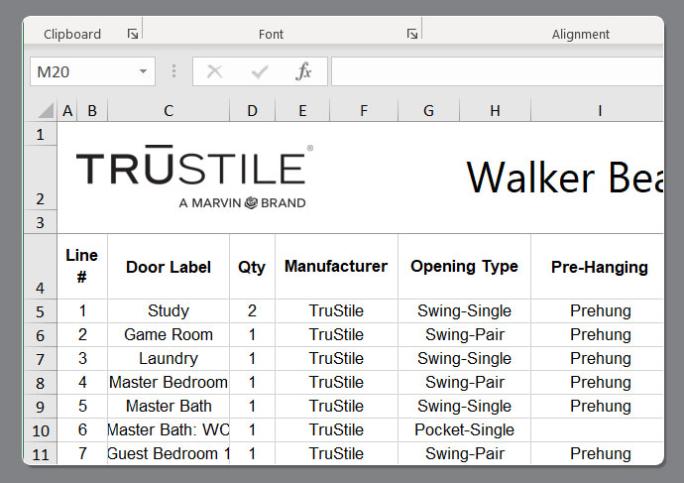684x483 pixels.
Task: Select column F header
Action: (x=363, y=111)
